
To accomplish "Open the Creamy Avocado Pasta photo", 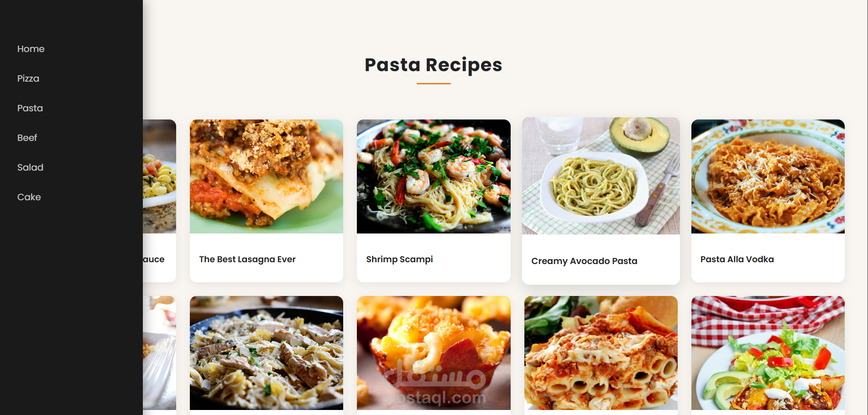I will pos(601,176).
